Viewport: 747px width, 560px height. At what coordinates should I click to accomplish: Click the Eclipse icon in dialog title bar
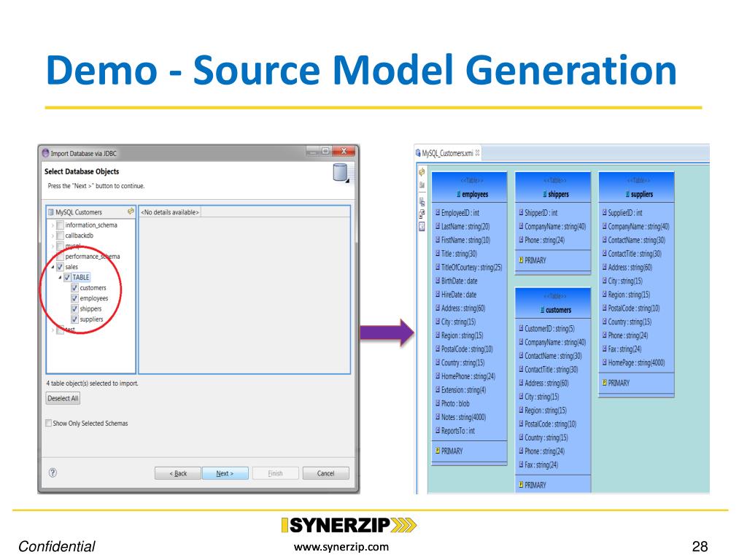[x=46, y=153]
